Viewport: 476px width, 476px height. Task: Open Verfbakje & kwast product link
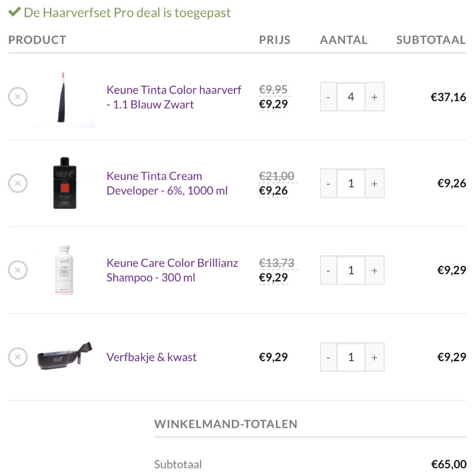pos(152,357)
